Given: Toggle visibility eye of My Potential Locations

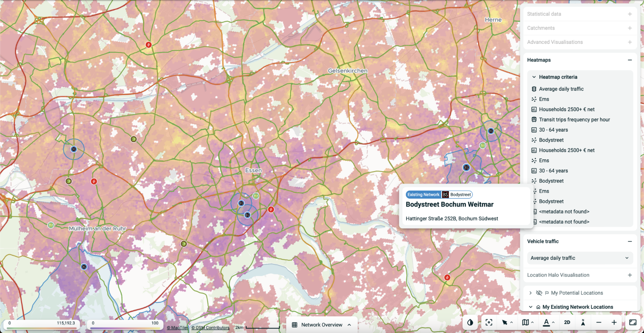Looking at the screenshot, I should (x=539, y=293).
